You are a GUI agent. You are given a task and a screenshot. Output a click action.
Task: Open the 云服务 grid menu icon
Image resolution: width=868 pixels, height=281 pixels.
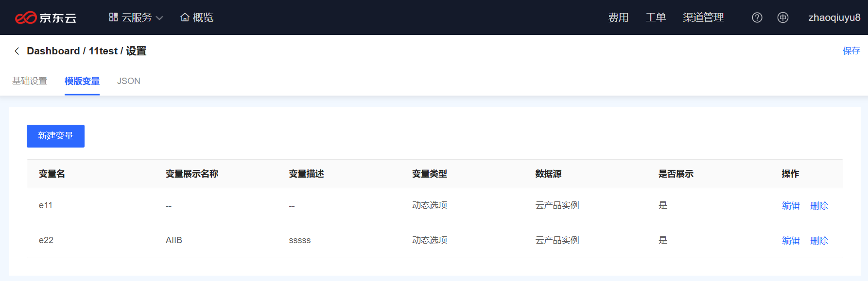pos(113,17)
